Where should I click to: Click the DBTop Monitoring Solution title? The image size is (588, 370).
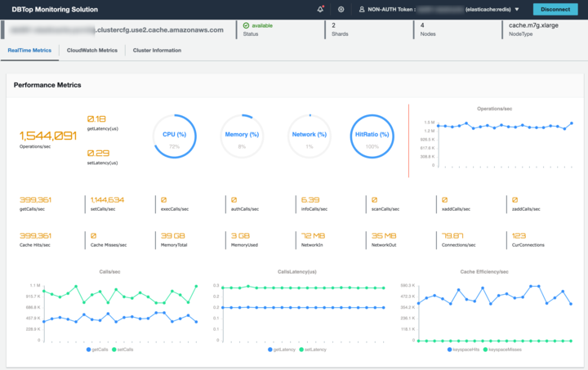[x=55, y=9]
